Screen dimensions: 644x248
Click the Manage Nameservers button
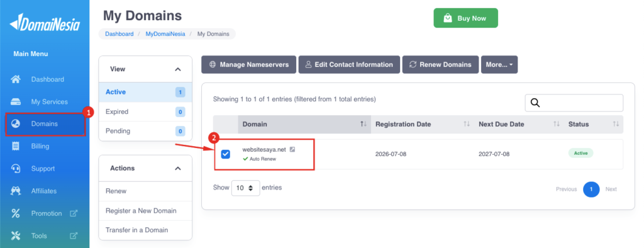click(x=248, y=65)
